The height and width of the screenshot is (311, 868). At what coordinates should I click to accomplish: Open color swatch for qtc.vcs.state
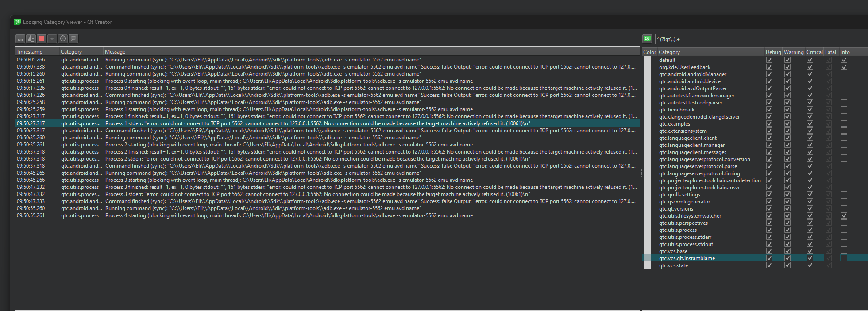point(647,265)
